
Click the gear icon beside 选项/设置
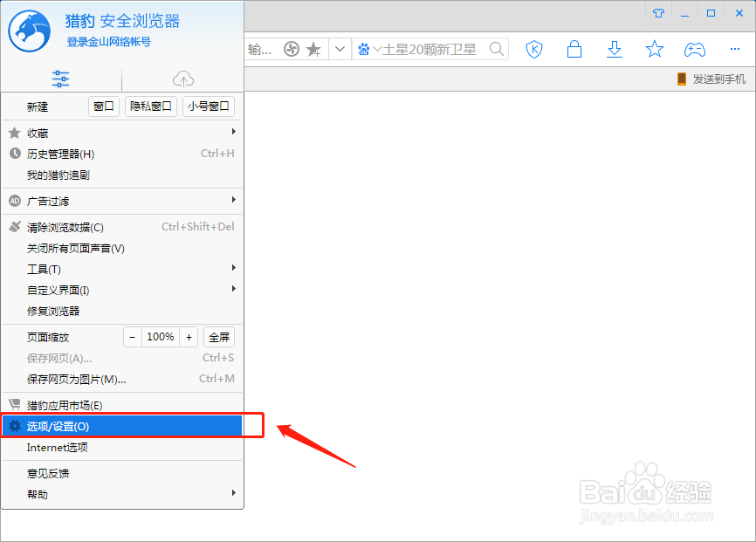15,426
